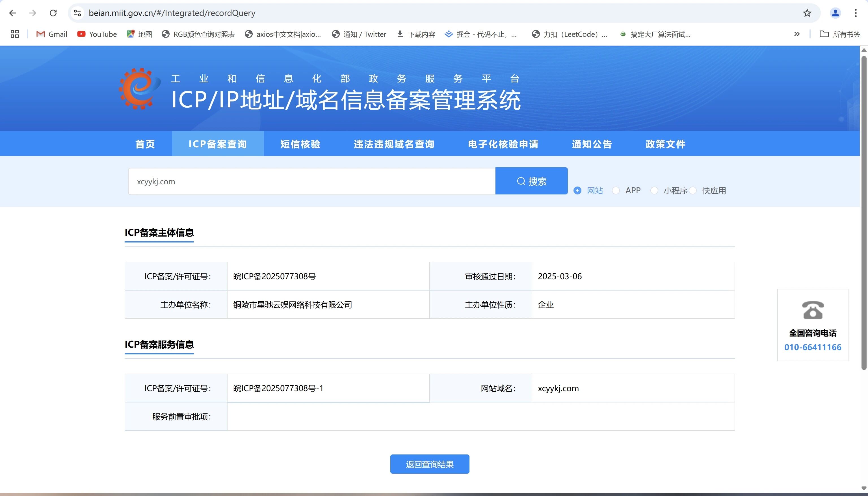Open the Chrome three-dot menu

pos(855,13)
